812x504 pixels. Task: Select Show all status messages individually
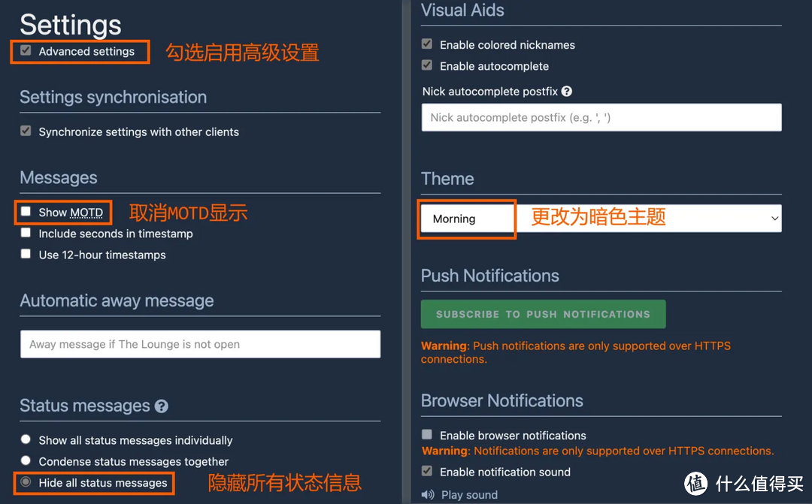point(25,440)
